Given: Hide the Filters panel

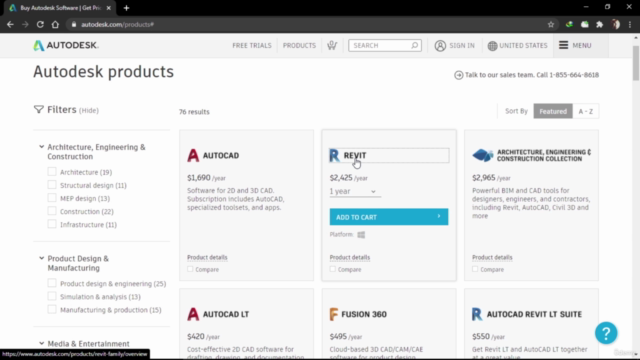Looking at the screenshot, I should 89,111.
